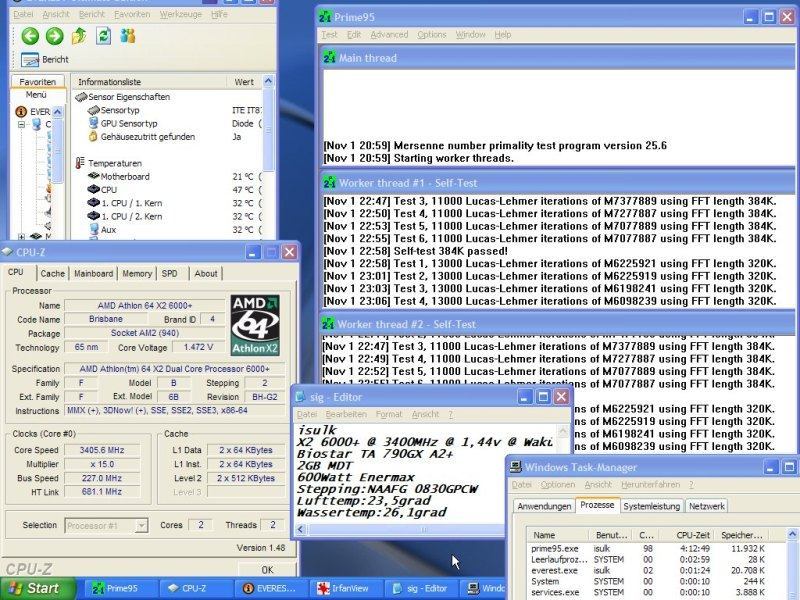Click "Biostar TA 790GX A2+" text line
This screenshot has width=800, height=600.
(375, 454)
